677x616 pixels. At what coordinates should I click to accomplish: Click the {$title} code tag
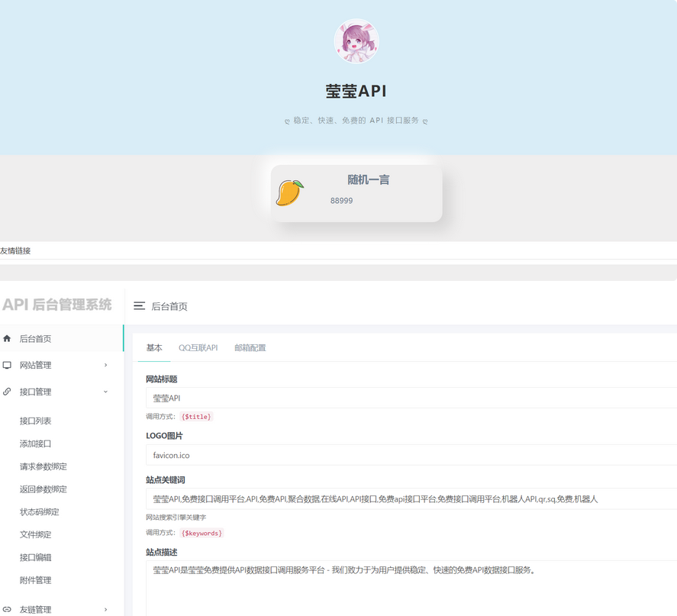coord(196,417)
